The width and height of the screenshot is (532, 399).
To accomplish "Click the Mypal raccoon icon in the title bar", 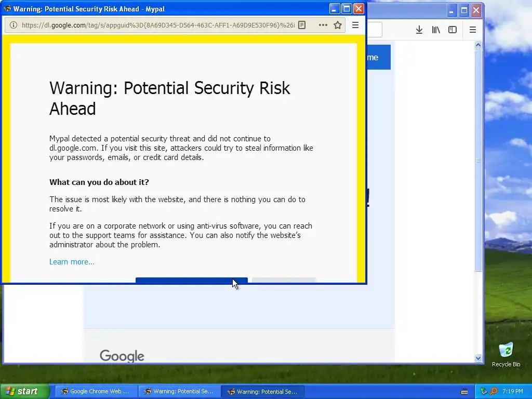I will tap(7, 9).
